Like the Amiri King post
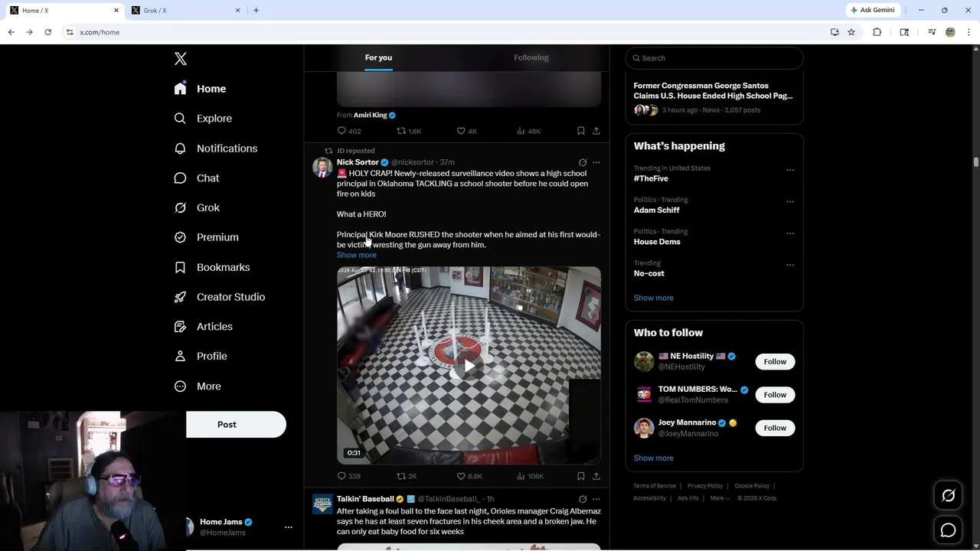 (467, 131)
